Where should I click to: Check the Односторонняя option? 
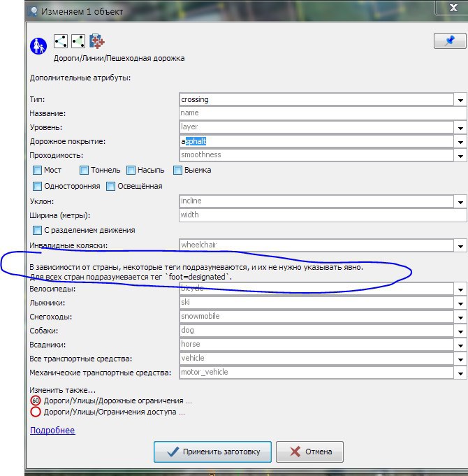[x=37, y=186]
